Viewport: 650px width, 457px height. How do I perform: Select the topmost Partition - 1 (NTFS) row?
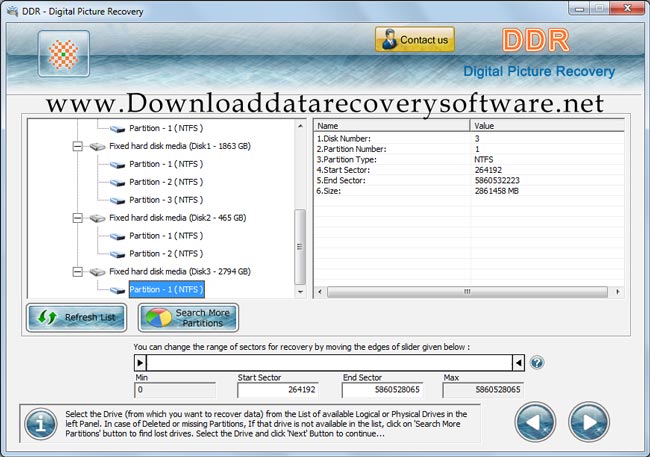pos(166,129)
